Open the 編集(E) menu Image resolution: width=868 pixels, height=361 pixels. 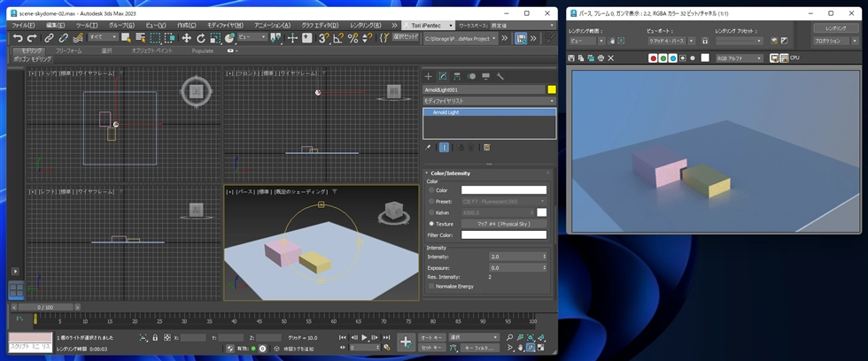(x=55, y=26)
